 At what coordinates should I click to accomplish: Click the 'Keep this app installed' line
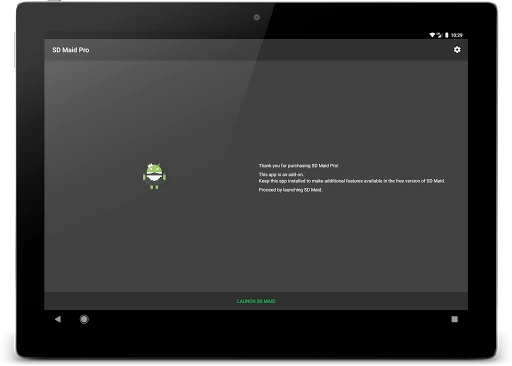352,181
